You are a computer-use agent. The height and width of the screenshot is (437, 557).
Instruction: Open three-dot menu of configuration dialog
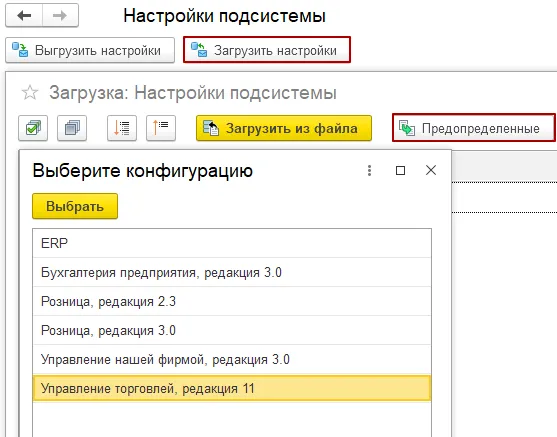[369, 171]
